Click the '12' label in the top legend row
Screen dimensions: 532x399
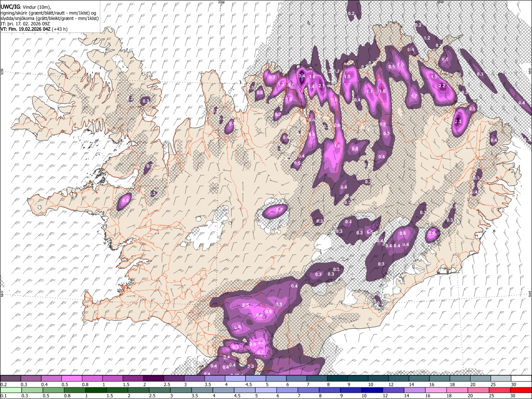click(x=391, y=384)
